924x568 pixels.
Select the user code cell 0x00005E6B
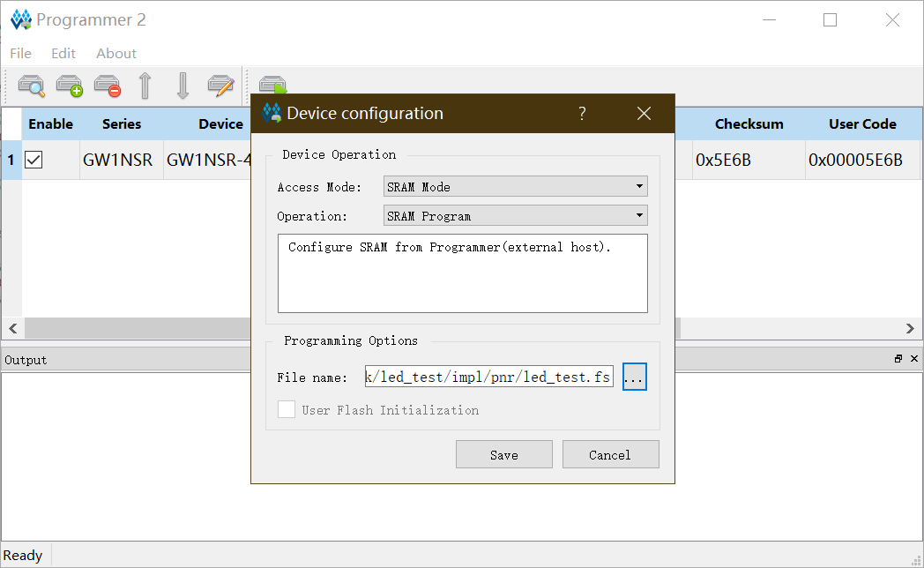862,160
